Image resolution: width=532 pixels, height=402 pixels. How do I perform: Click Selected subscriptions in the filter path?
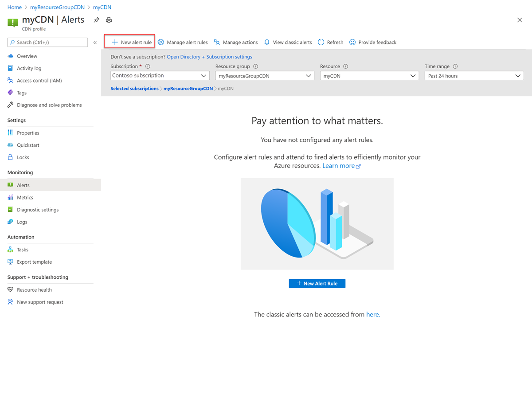click(134, 89)
